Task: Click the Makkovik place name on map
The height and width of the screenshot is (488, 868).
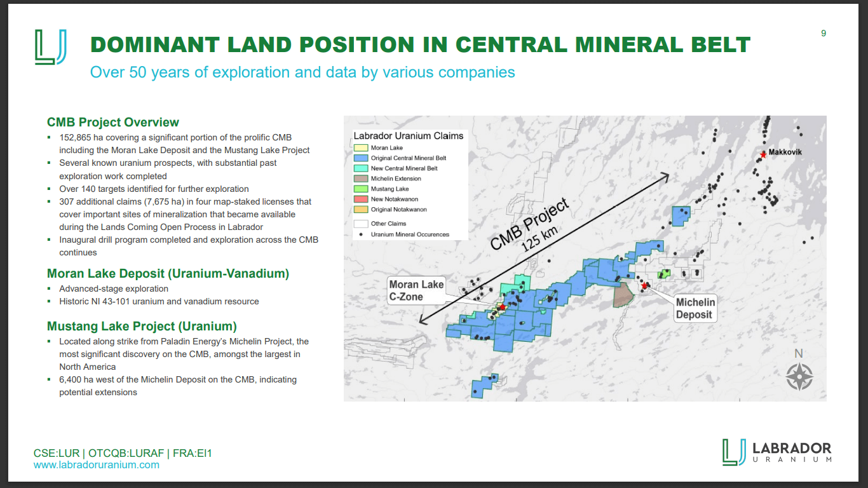Action: click(785, 152)
